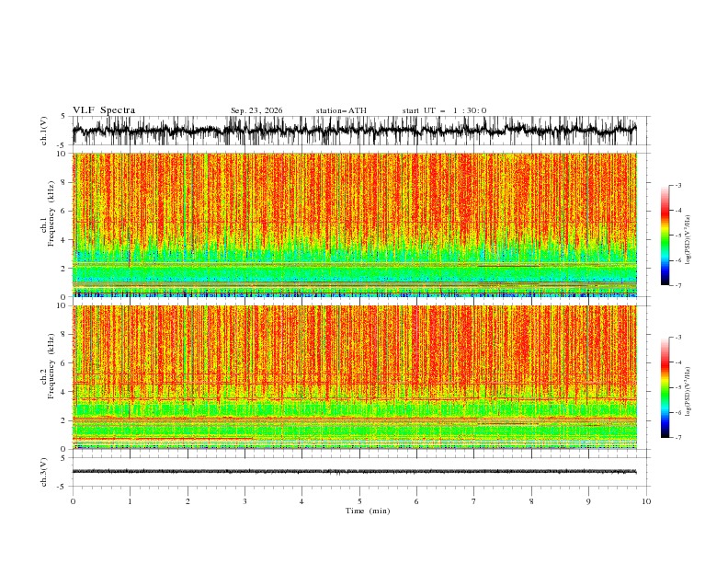The width and height of the screenshot is (728, 563).
Task: Click the ch.3(V) axis label
Action: tap(44, 472)
